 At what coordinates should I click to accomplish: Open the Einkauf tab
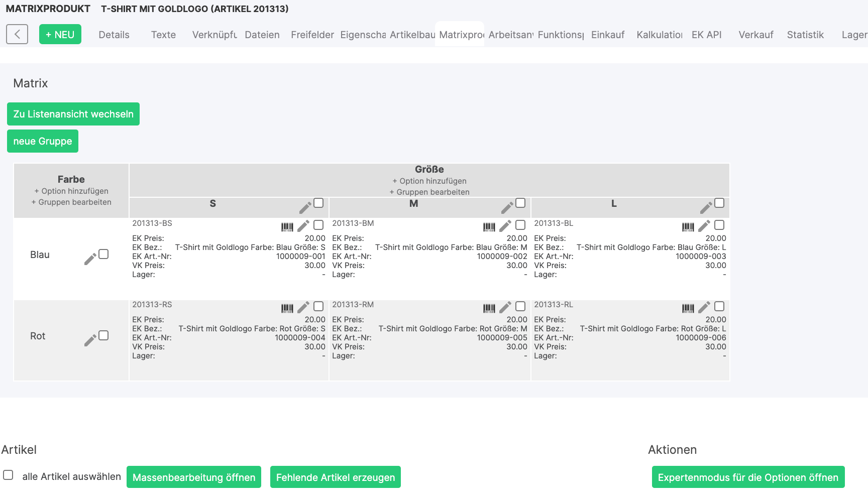[607, 35]
